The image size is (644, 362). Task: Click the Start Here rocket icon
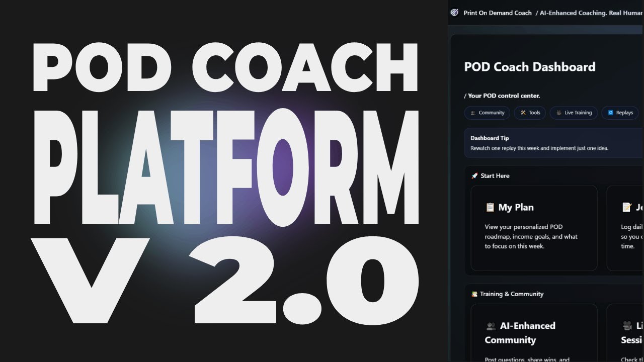pyautogui.click(x=474, y=176)
